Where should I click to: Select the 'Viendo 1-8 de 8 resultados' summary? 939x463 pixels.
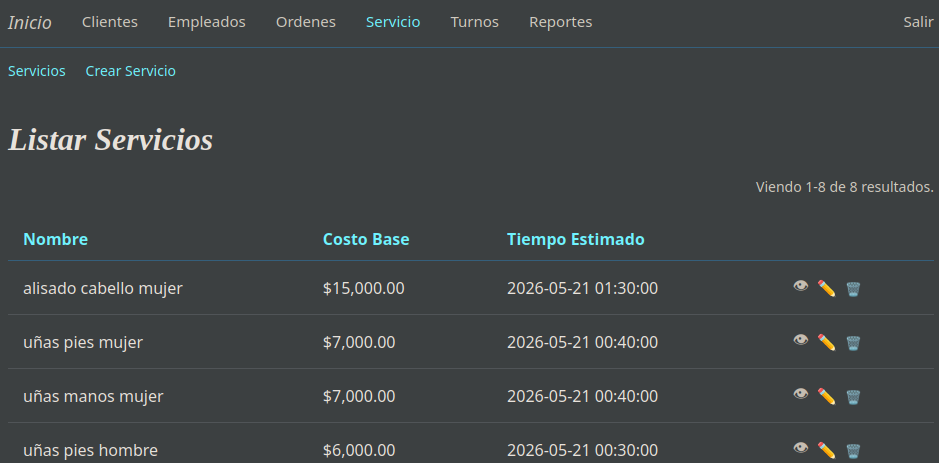pyautogui.click(x=844, y=187)
